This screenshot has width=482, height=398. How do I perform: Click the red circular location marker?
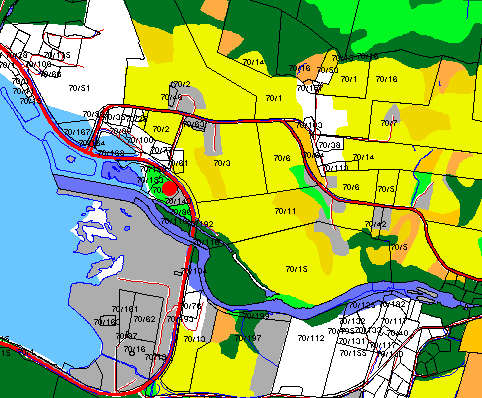pyautogui.click(x=169, y=189)
